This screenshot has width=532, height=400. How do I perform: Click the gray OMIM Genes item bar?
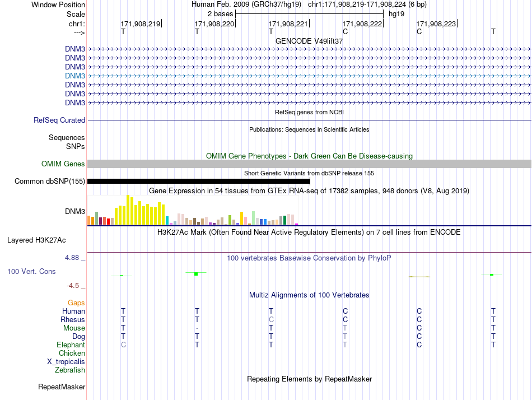(x=310, y=164)
